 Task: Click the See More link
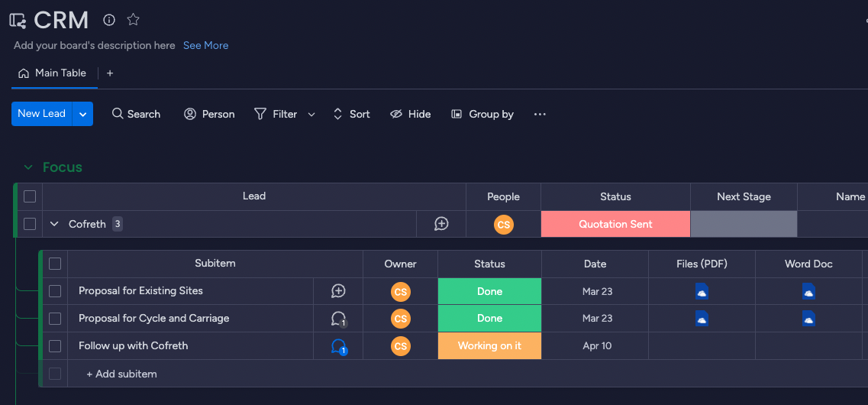[205, 46]
